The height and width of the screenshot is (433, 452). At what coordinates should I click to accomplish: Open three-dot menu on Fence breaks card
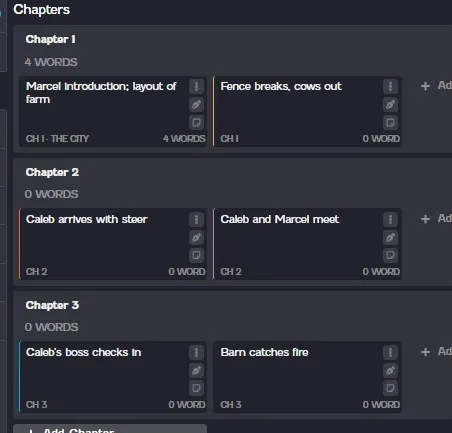(390, 87)
